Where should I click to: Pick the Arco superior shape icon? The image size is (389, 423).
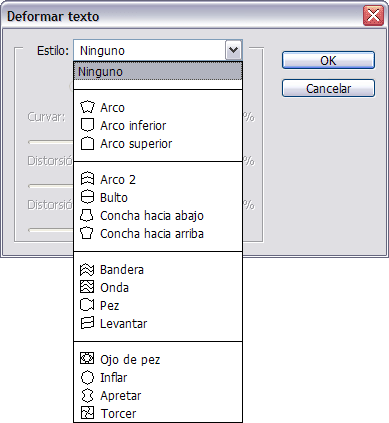coord(87,143)
